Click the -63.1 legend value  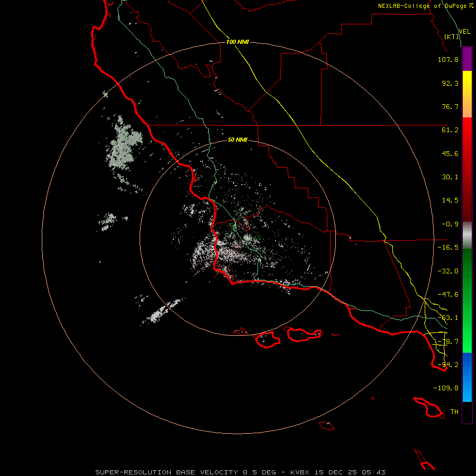(448, 318)
